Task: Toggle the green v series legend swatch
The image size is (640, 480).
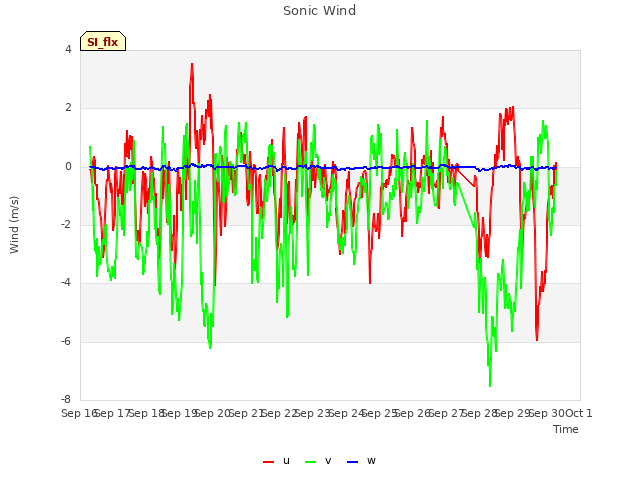Action: (x=311, y=462)
